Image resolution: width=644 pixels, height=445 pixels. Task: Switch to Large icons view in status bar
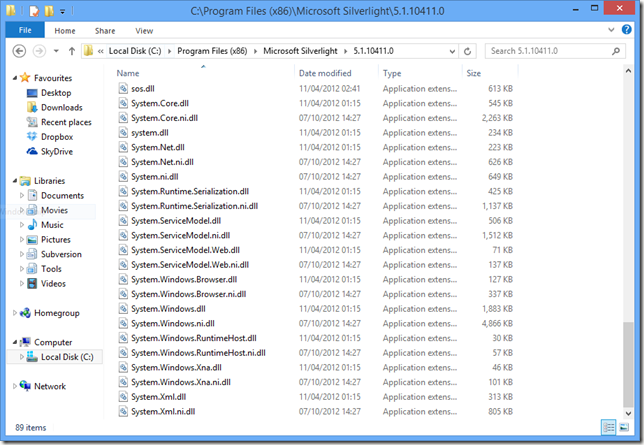624,427
